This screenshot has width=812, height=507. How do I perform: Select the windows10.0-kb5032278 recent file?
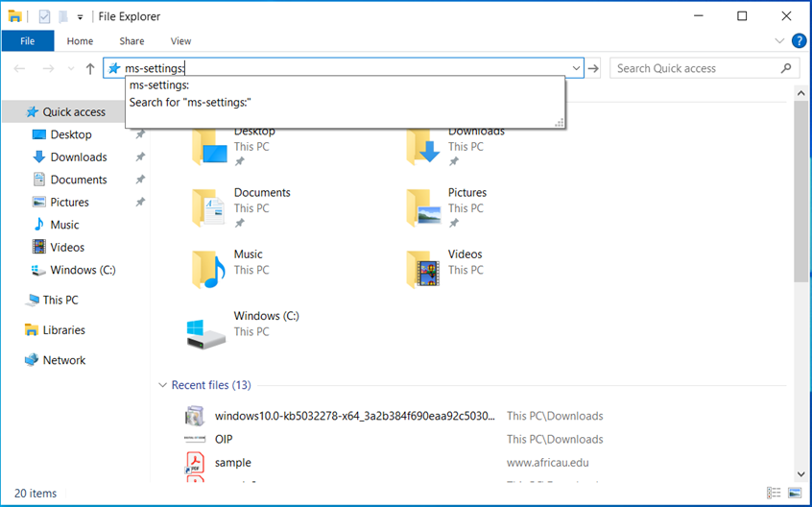[x=355, y=416]
